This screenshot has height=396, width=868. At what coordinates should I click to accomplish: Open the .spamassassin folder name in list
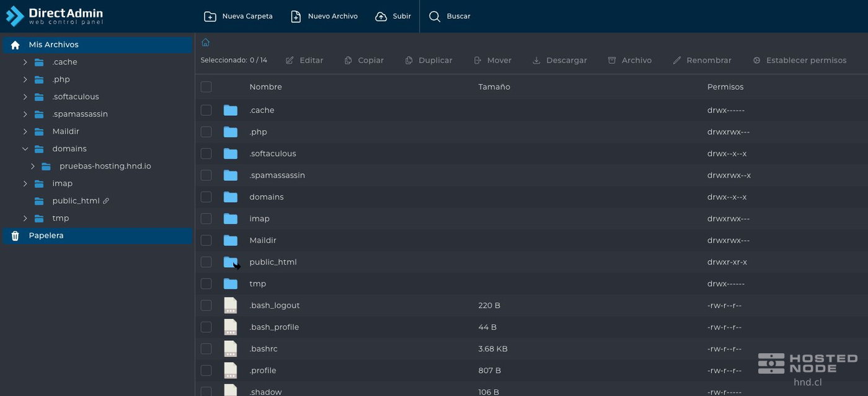pos(277,175)
